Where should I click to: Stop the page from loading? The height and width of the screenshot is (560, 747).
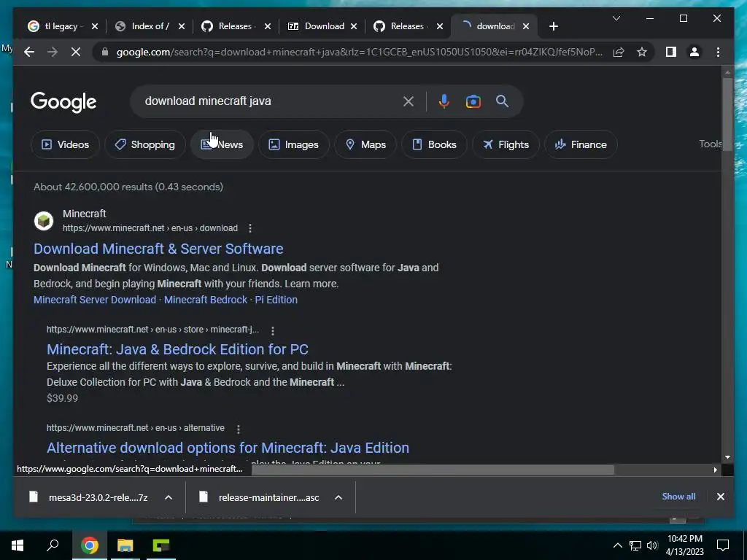76,52
